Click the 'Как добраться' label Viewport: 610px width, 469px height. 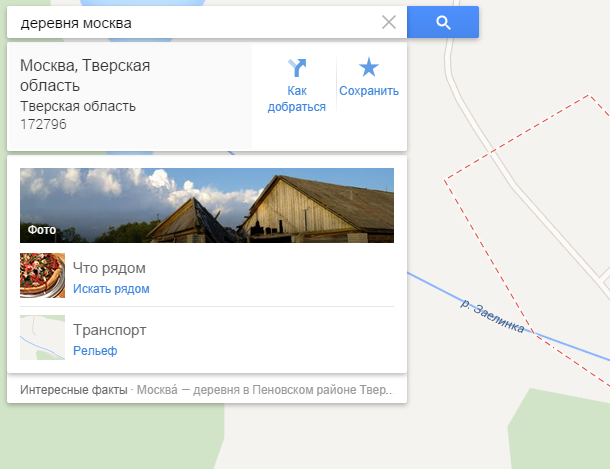point(297,99)
